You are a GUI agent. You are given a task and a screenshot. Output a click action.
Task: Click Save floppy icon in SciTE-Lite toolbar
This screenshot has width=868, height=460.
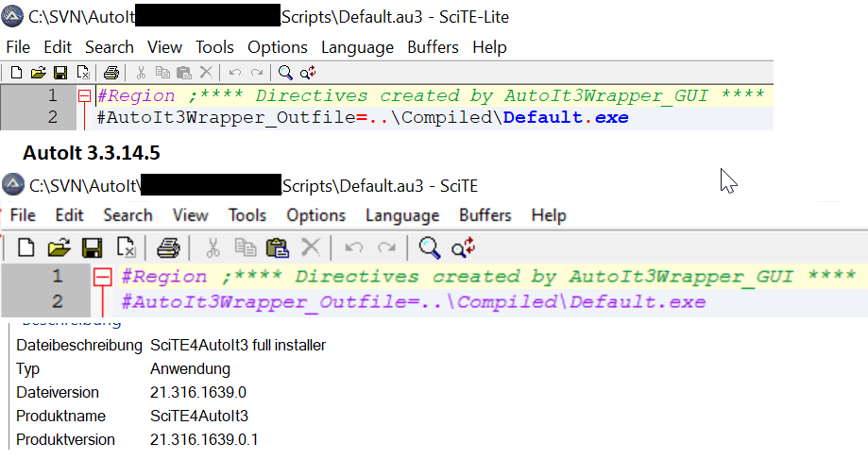(x=60, y=73)
